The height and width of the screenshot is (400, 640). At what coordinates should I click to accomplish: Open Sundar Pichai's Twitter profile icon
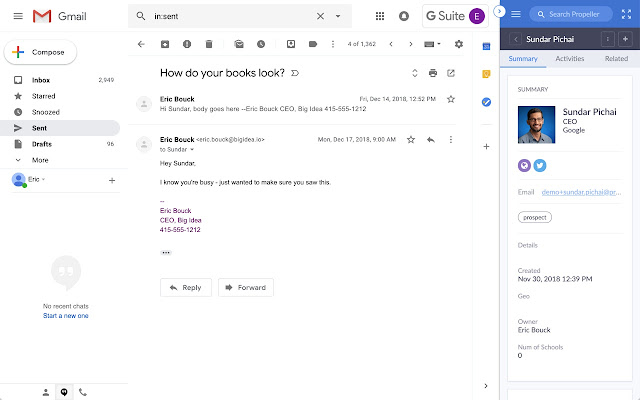coord(540,165)
